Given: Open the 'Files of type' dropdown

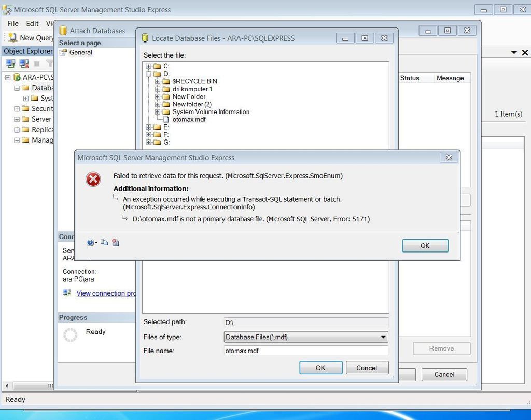Looking at the screenshot, I should click(383, 337).
